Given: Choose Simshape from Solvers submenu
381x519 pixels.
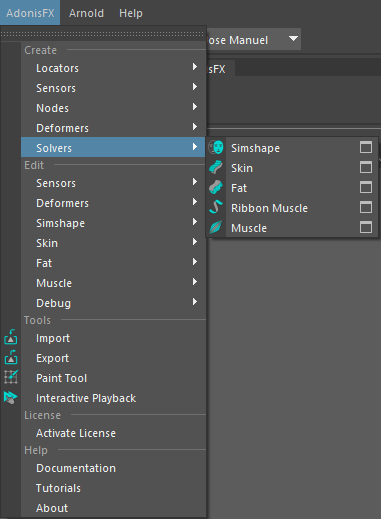Looking at the screenshot, I should [x=292, y=147].
